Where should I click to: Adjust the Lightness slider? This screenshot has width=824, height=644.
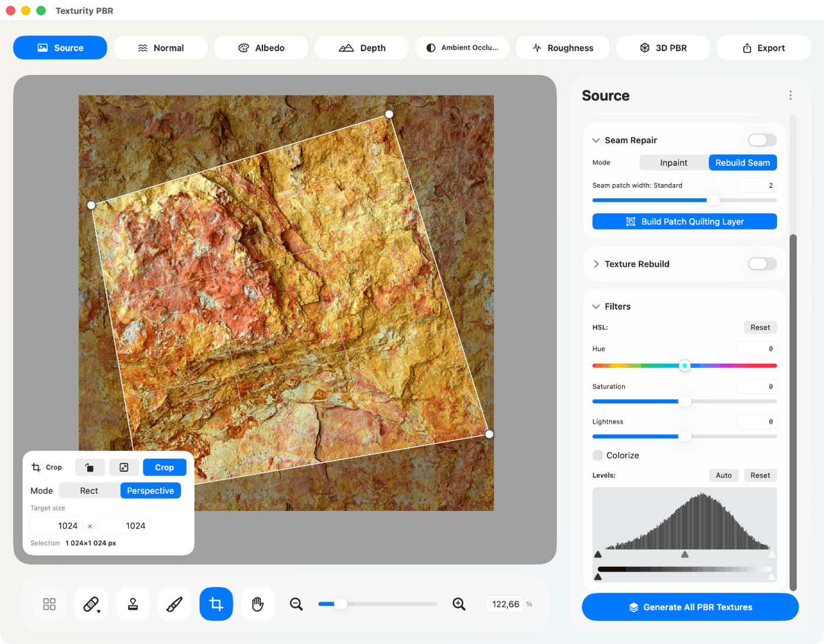(x=685, y=436)
